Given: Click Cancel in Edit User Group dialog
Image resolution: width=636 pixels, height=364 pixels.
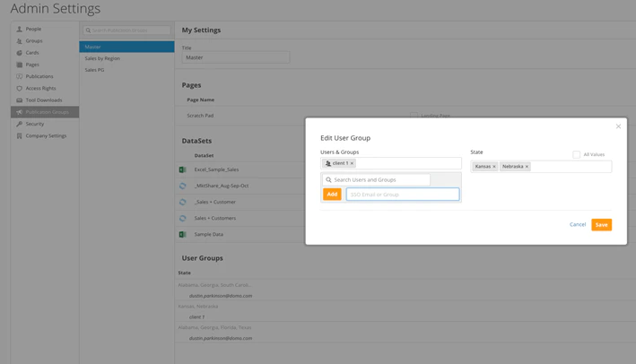Looking at the screenshot, I should pos(578,224).
